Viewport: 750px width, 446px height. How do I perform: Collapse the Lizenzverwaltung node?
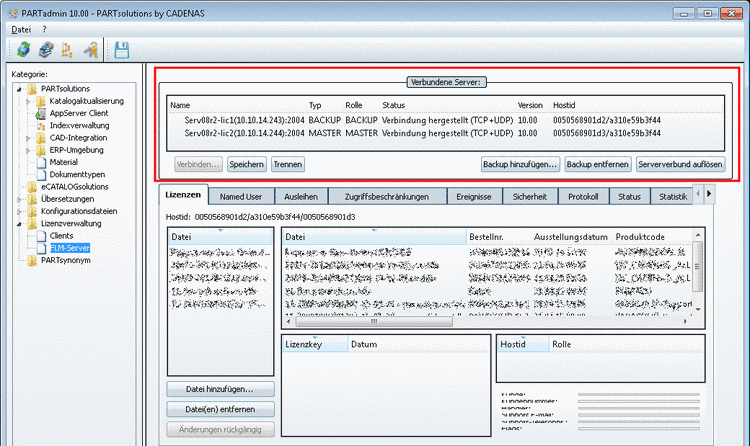pos(19,223)
